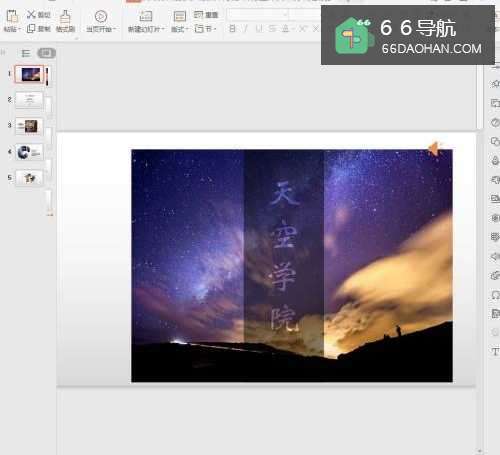
Task: Open the 节 section dropdown
Action: [205, 29]
